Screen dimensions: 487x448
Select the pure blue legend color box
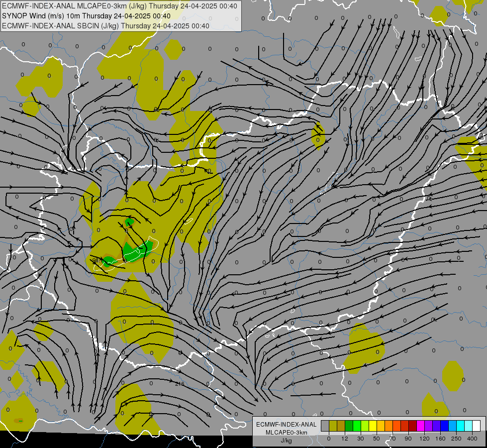[445, 426]
